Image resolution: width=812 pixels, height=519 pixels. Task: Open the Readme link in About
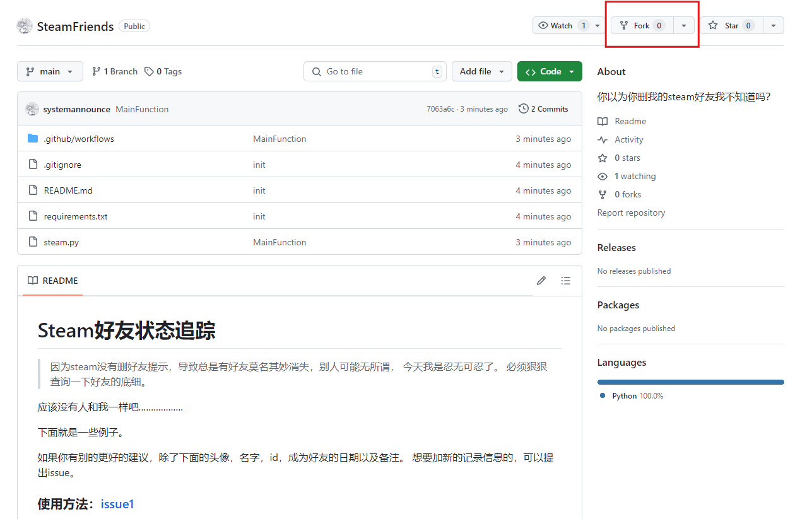(x=630, y=121)
